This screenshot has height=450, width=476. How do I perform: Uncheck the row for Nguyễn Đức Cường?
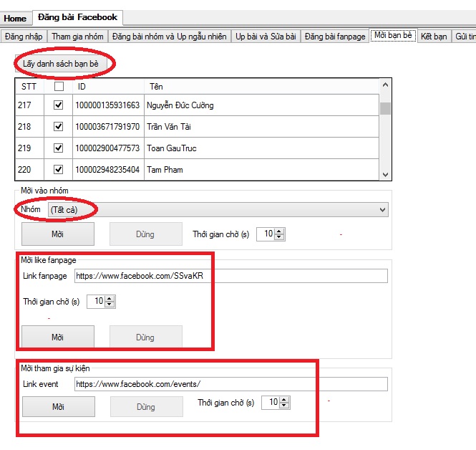(x=58, y=105)
